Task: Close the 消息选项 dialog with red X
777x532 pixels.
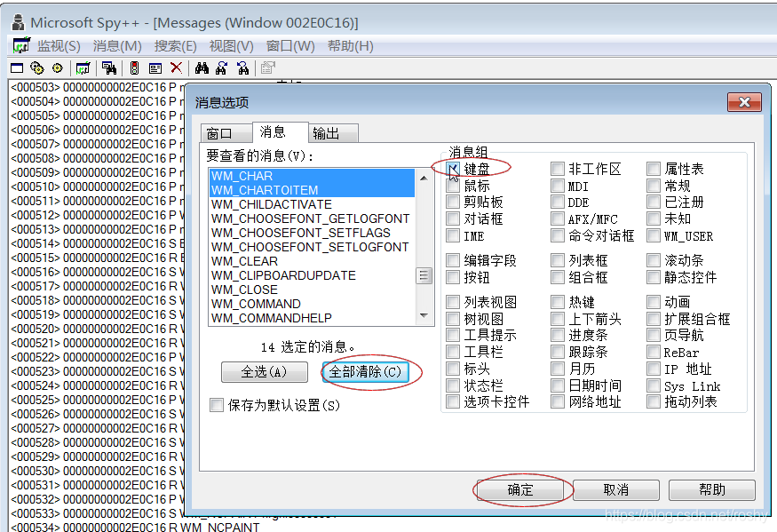Action: coord(744,102)
